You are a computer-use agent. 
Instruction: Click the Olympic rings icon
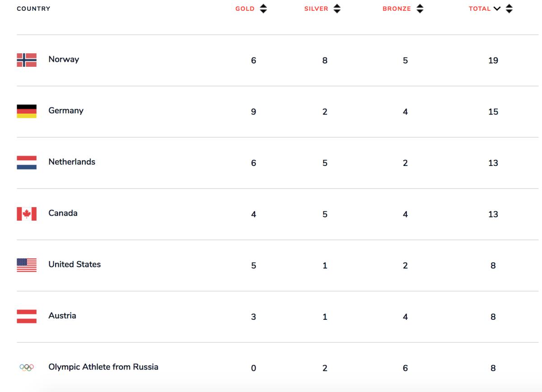(x=27, y=367)
